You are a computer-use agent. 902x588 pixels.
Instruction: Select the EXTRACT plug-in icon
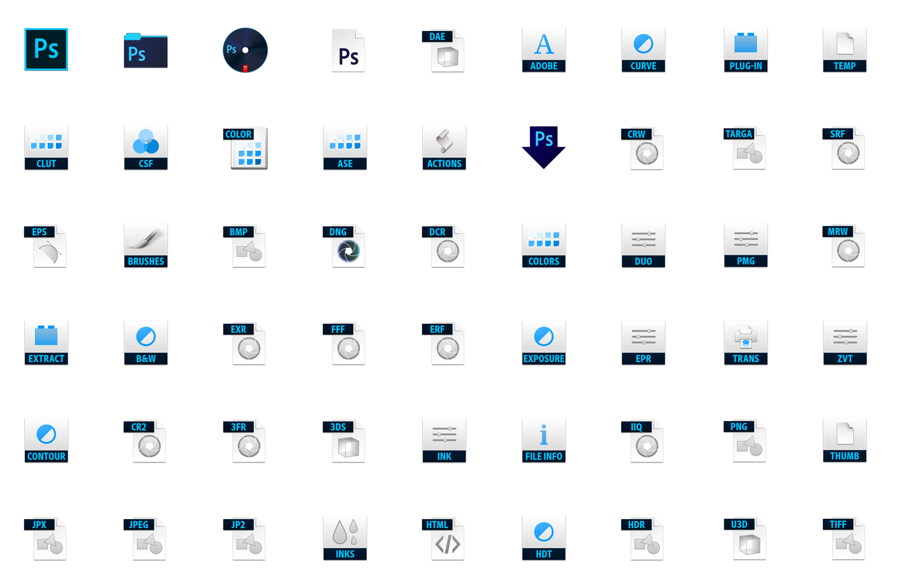click(x=46, y=342)
